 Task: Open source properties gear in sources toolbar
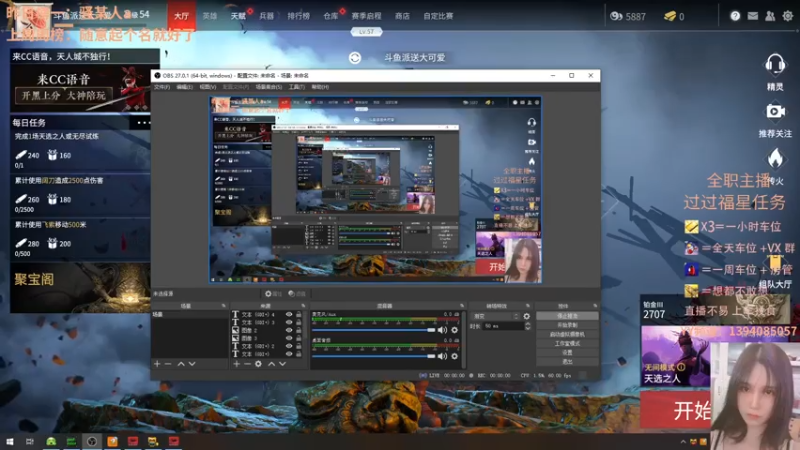coord(258,364)
